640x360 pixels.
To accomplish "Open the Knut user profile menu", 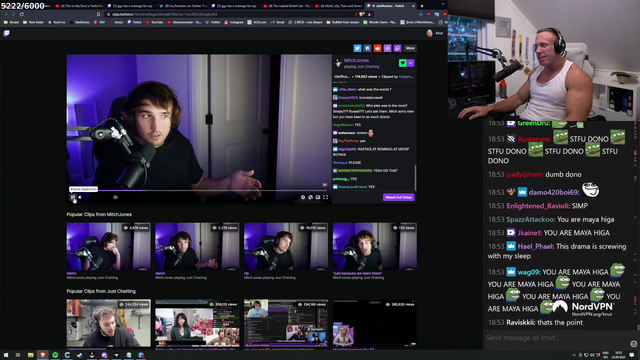I will (x=435, y=33).
